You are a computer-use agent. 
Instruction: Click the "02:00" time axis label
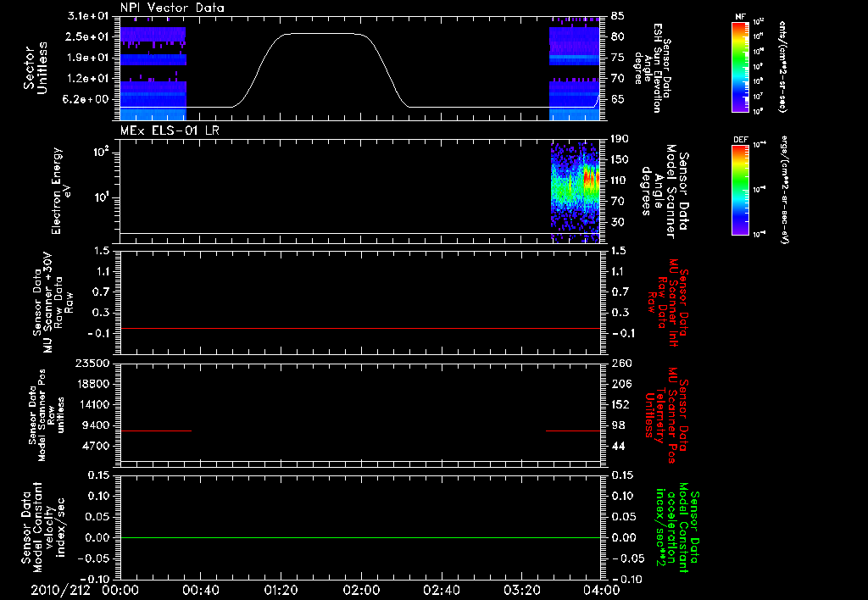tap(361, 590)
